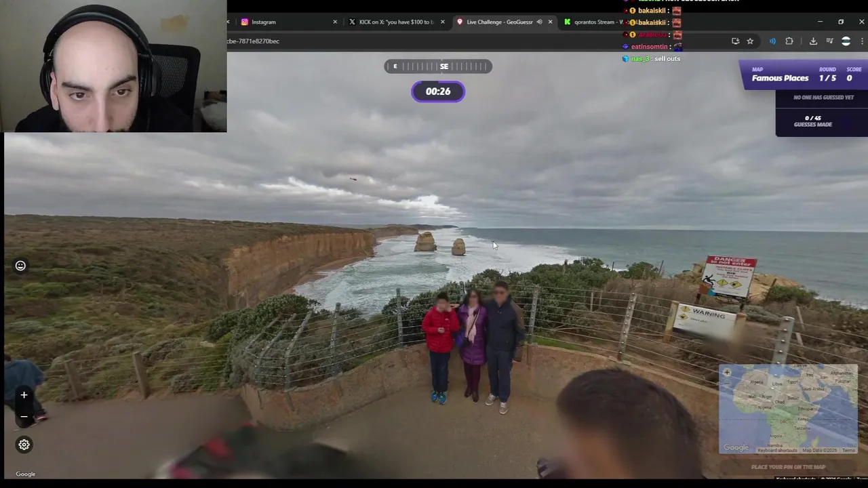Select the Live Challenge - GeoGuessr tab

coord(503,22)
